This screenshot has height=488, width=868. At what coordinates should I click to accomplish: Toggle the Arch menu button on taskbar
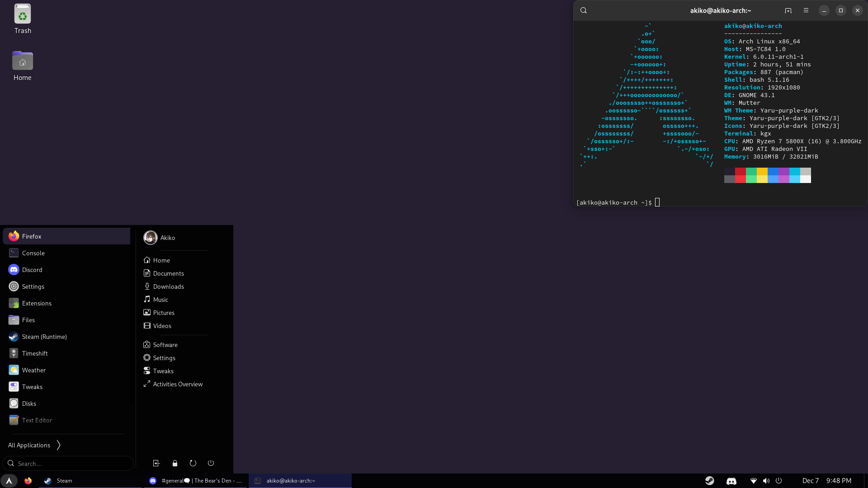point(9,481)
